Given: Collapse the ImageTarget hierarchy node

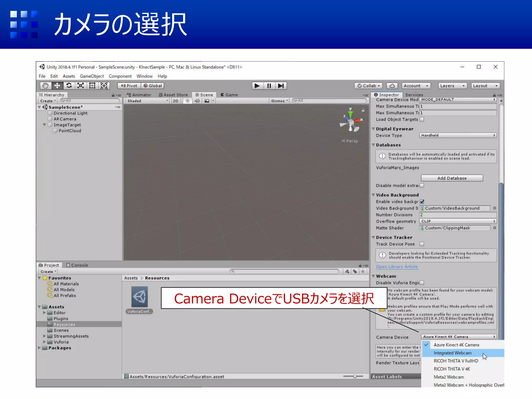Looking at the screenshot, I should pyautogui.click(x=44, y=125).
